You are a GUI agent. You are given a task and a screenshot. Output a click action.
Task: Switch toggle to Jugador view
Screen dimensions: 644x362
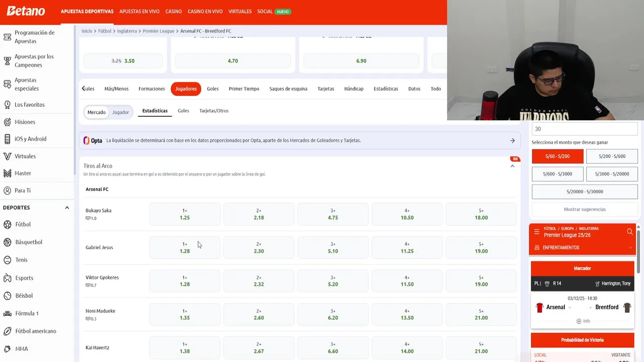120,112
